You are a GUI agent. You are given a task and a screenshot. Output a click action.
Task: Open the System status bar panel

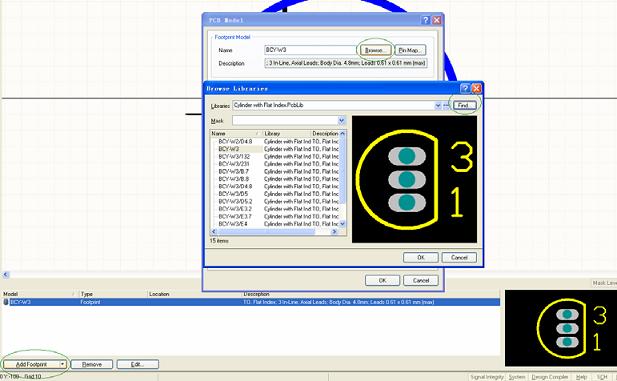(x=517, y=377)
